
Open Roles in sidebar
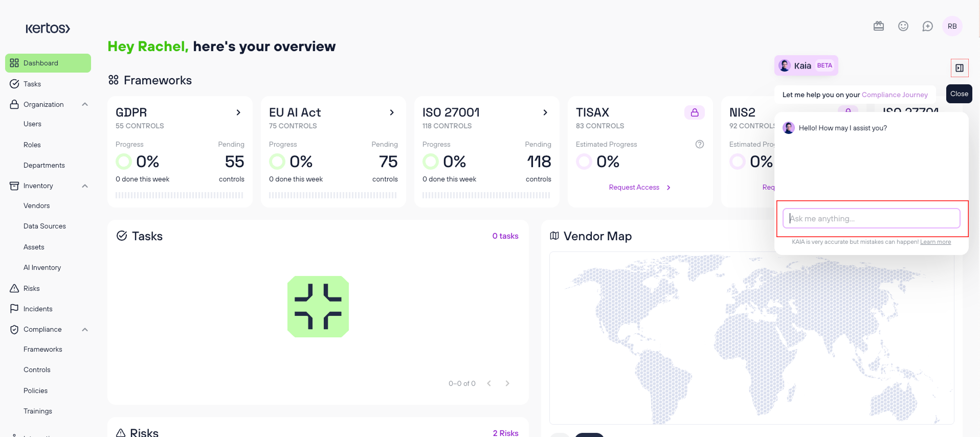[32, 145]
